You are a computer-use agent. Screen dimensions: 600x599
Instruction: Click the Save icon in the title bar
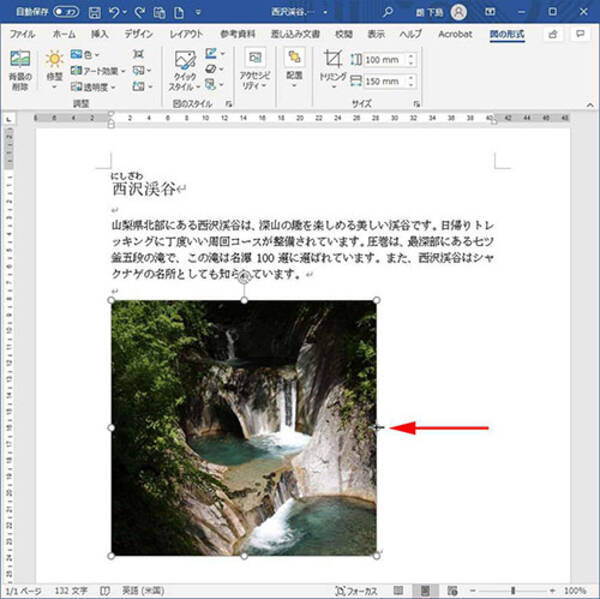[x=94, y=12]
